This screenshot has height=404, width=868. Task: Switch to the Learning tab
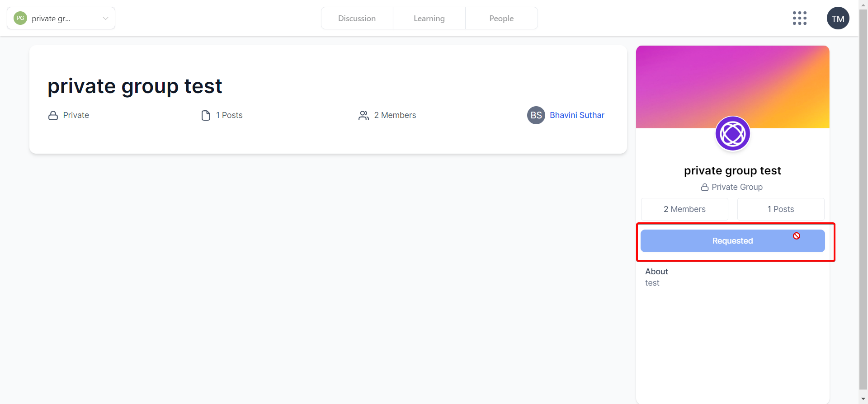pos(429,18)
